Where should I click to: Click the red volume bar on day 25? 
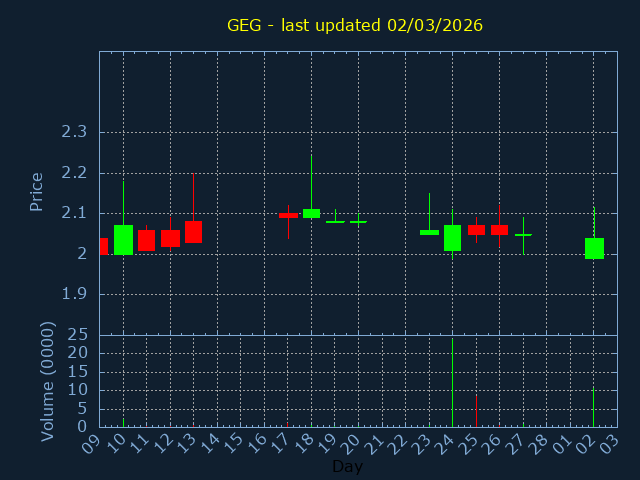(x=476, y=410)
